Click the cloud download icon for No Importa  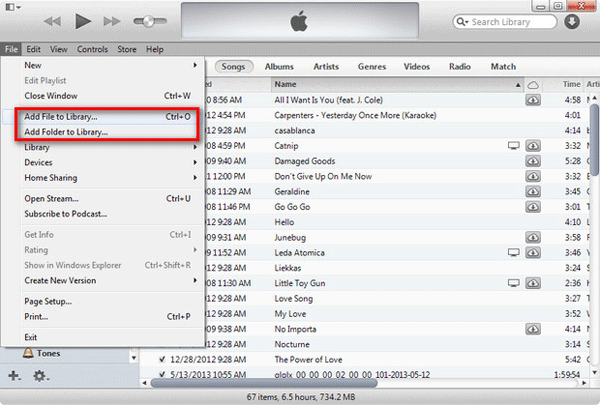coord(533,329)
